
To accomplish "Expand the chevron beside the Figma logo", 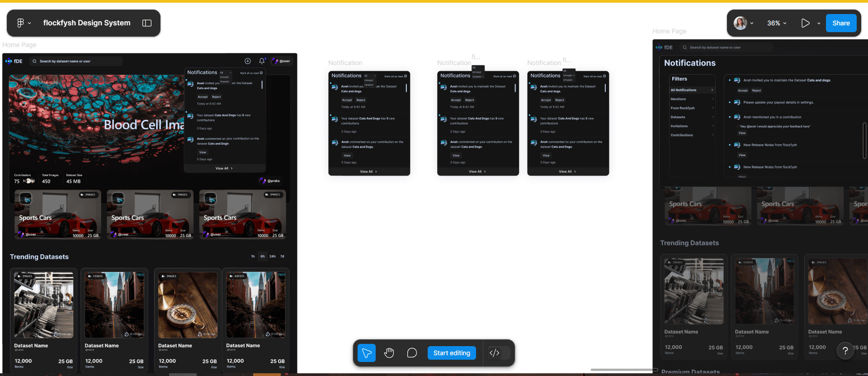I will click(x=29, y=23).
